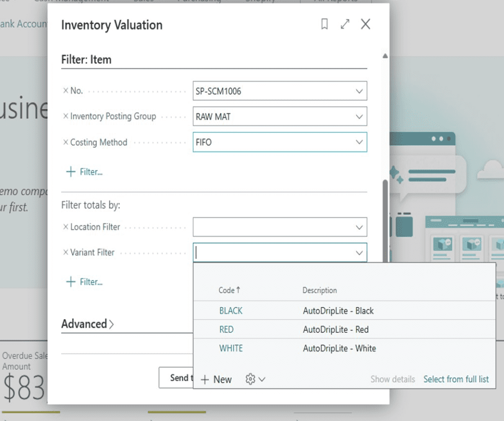Open the Shopify menu
504x421 pixels.
pos(260,2)
